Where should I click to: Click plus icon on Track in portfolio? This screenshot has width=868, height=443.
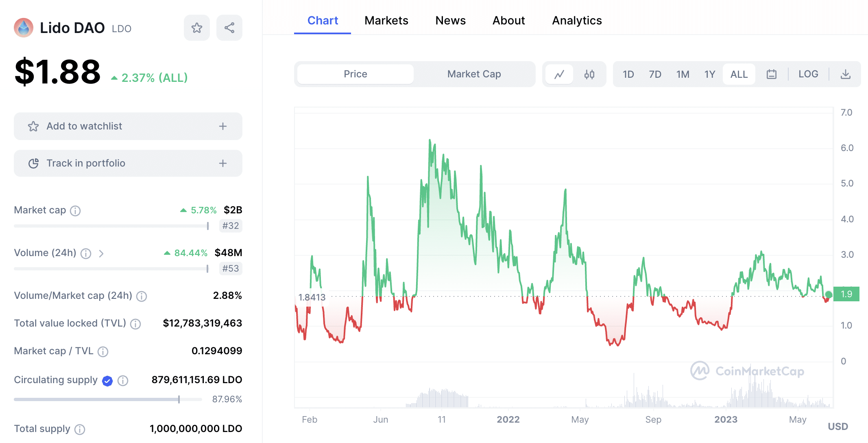coord(223,163)
